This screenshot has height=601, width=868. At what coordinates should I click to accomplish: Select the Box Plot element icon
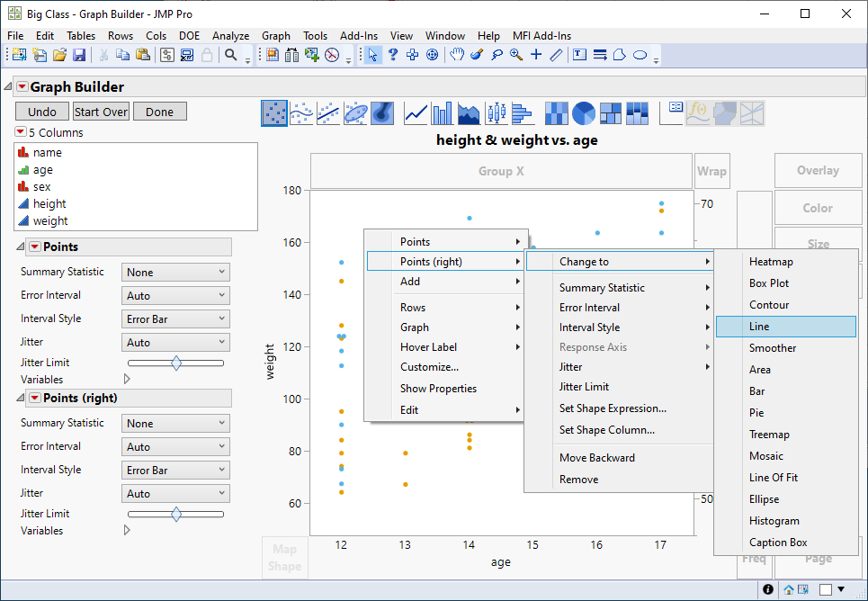tap(496, 113)
